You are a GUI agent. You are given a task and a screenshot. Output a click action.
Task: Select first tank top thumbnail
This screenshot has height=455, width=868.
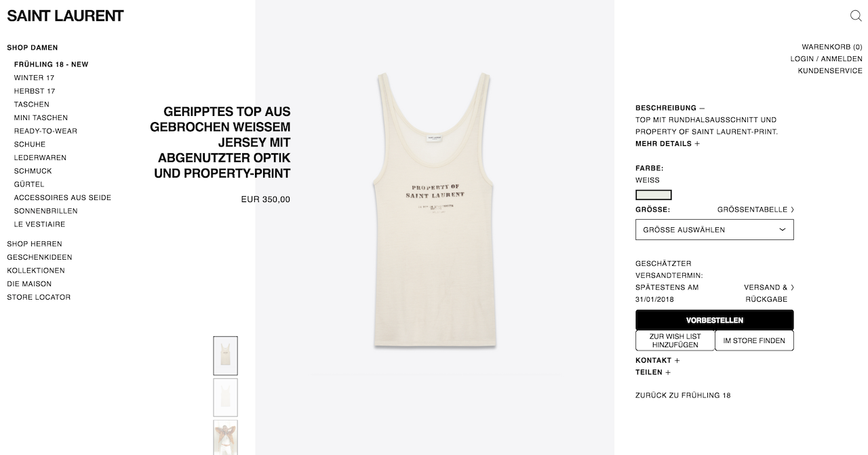(x=225, y=355)
